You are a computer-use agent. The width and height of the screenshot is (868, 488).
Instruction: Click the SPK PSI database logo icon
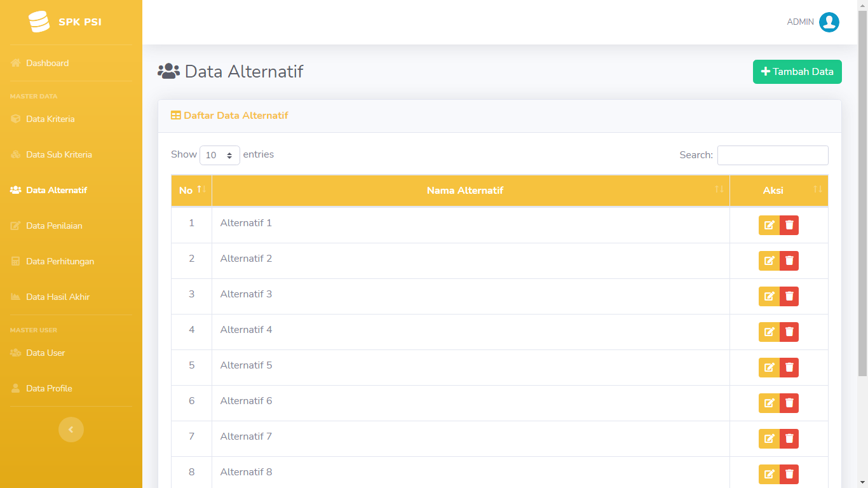click(x=39, y=22)
